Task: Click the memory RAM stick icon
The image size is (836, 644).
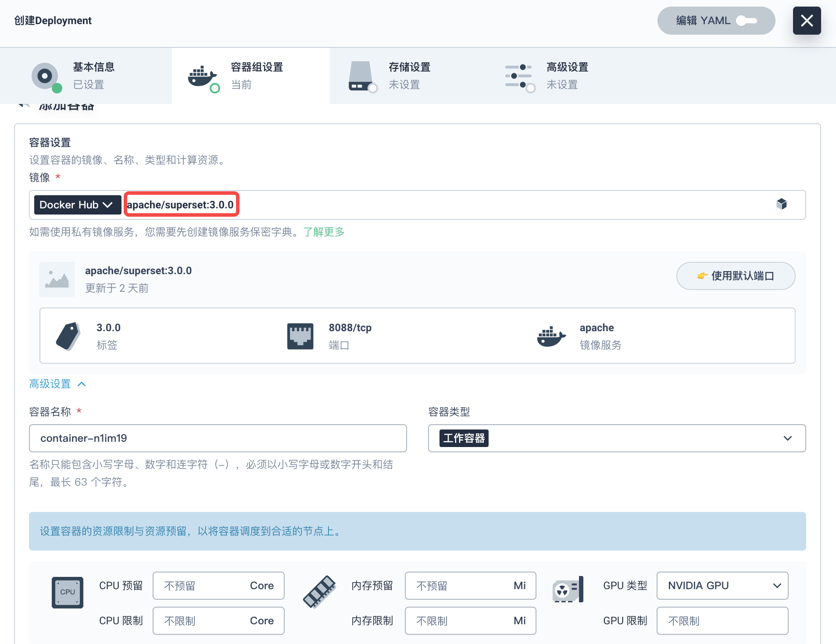Action: click(319, 592)
